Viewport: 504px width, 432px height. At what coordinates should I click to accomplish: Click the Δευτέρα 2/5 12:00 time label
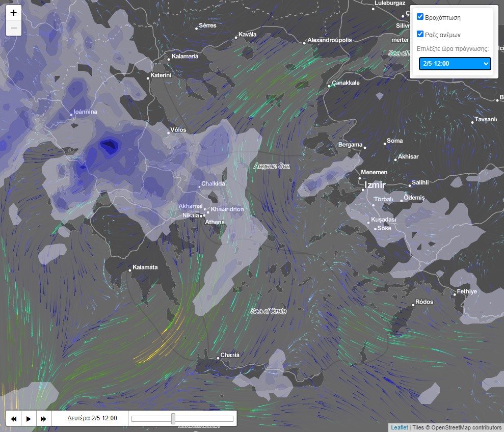92,418
